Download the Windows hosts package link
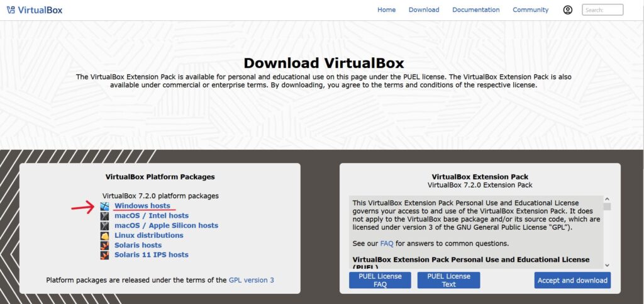This screenshot has height=304, width=644. 142,206
